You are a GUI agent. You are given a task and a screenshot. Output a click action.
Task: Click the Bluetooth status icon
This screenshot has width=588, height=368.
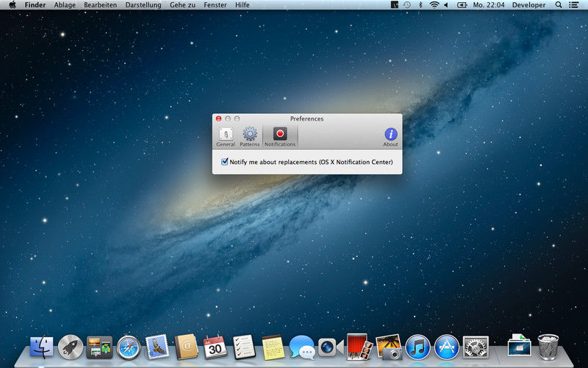(x=420, y=5)
